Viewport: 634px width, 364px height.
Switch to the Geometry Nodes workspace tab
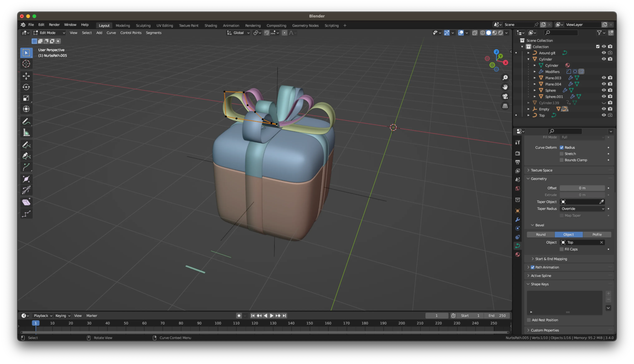coord(305,26)
